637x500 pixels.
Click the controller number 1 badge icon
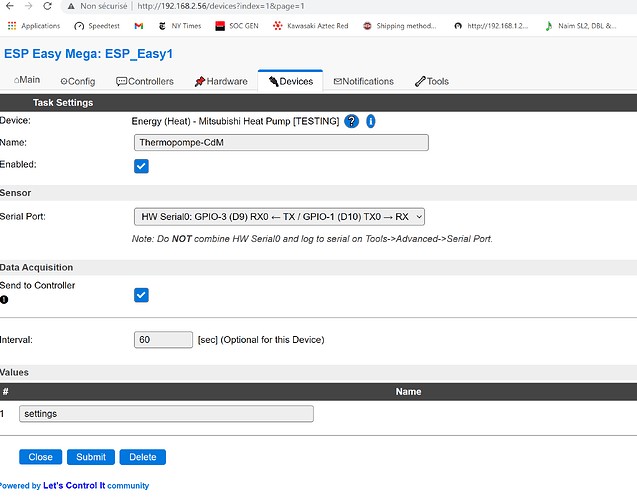click(x=4, y=300)
